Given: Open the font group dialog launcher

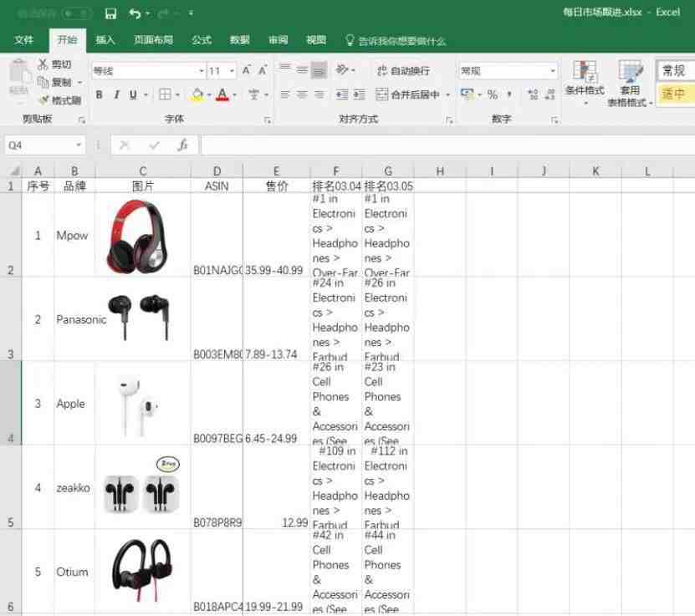Looking at the screenshot, I should coord(268,120).
